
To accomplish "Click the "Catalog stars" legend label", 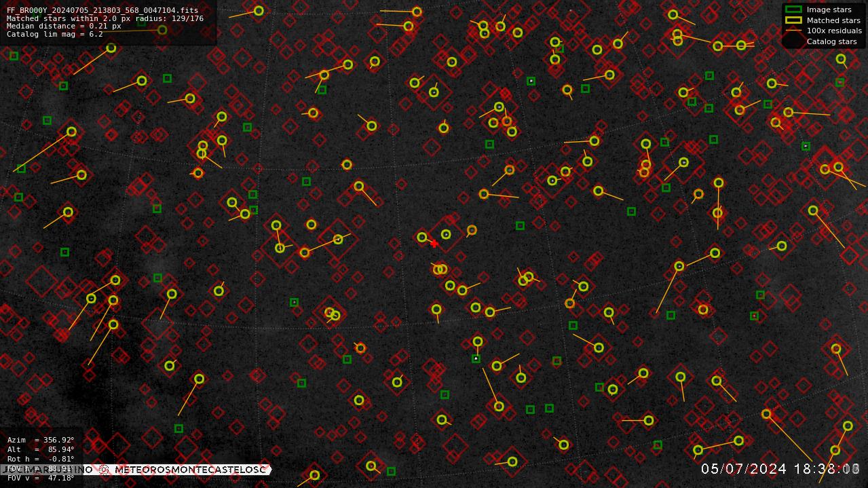I will pos(831,41).
